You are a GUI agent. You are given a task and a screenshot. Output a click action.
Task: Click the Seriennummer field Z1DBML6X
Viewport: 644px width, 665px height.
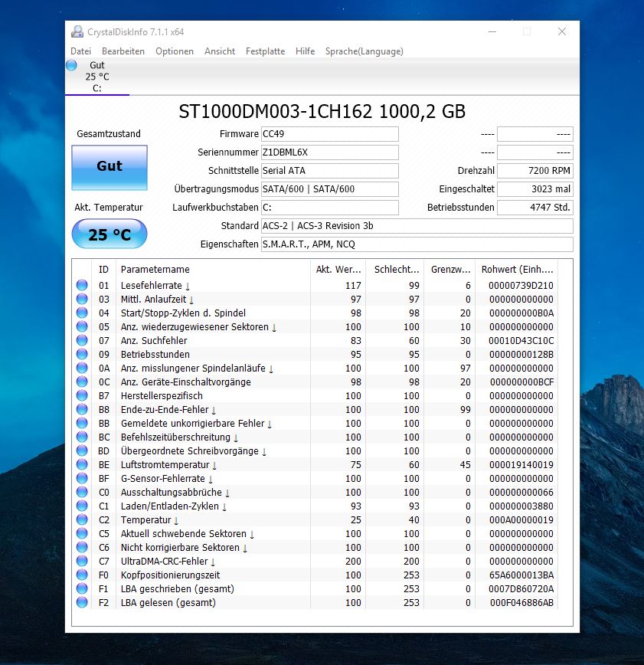tap(330, 152)
